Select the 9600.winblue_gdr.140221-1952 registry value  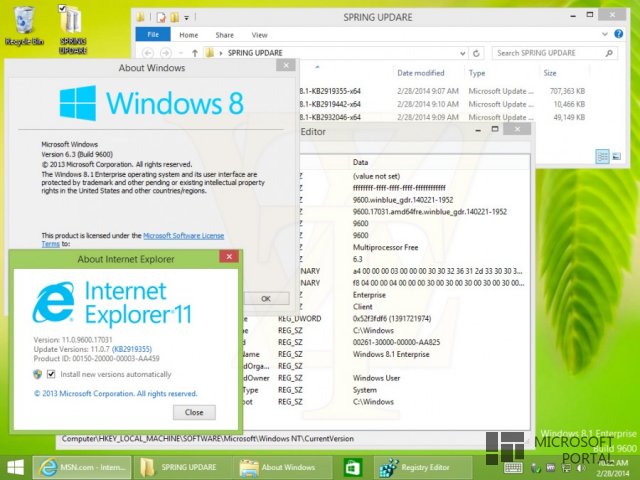[x=403, y=200]
